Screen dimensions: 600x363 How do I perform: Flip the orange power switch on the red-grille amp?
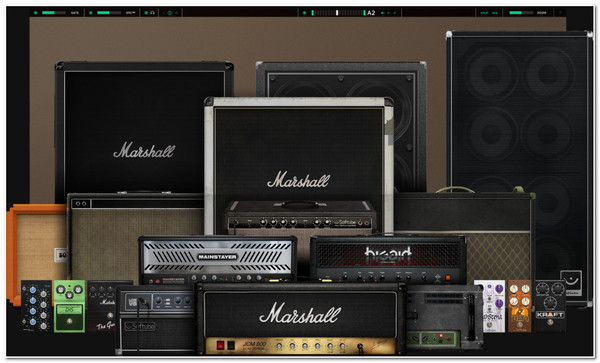coord(448,278)
